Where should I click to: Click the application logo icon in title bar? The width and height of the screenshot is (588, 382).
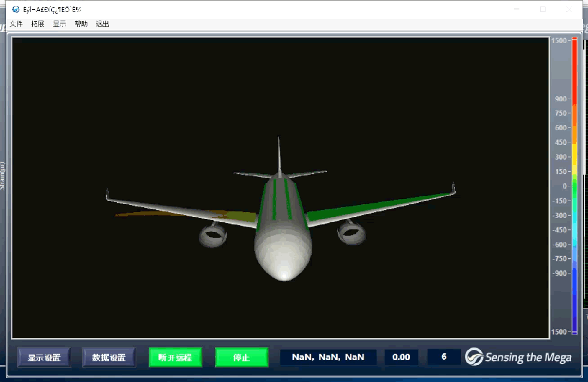pyautogui.click(x=15, y=9)
